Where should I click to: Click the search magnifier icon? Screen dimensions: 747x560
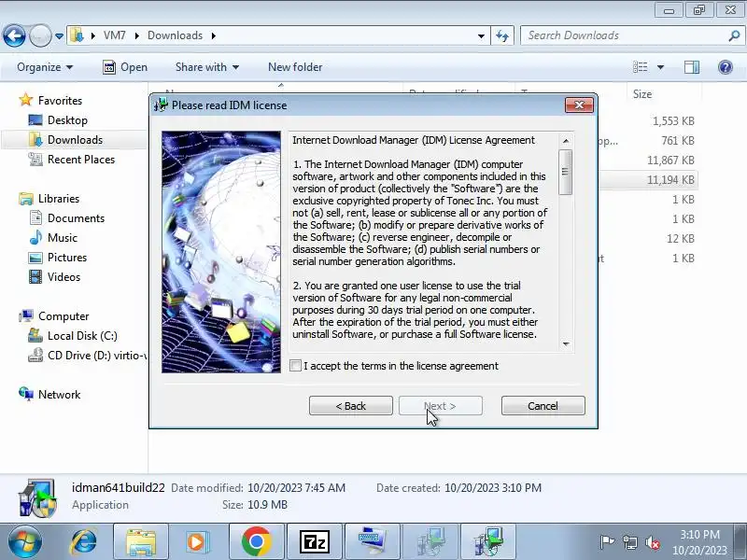[734, 35]
